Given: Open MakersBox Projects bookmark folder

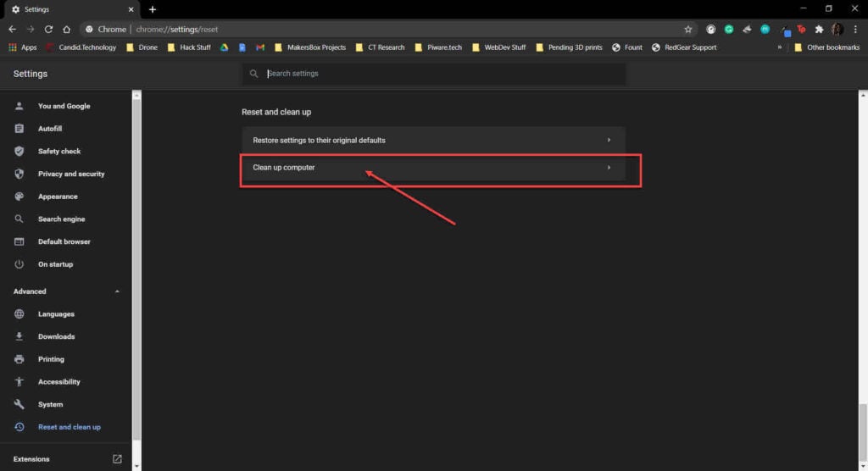Looking at the screenshot, I should 310,47.
